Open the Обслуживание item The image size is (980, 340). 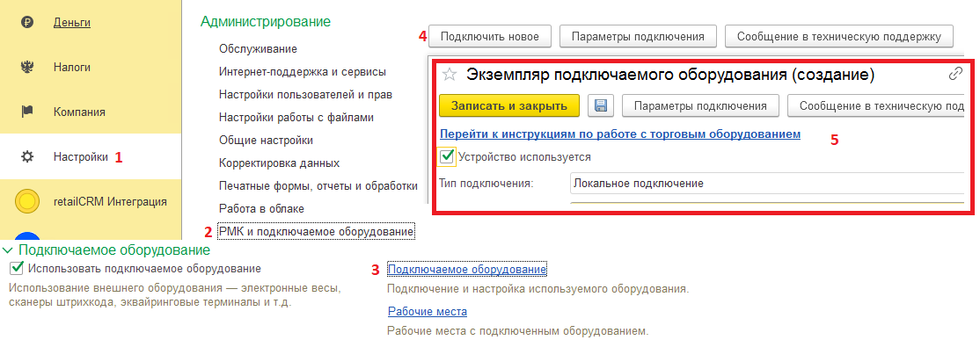(x=258, y=48)
